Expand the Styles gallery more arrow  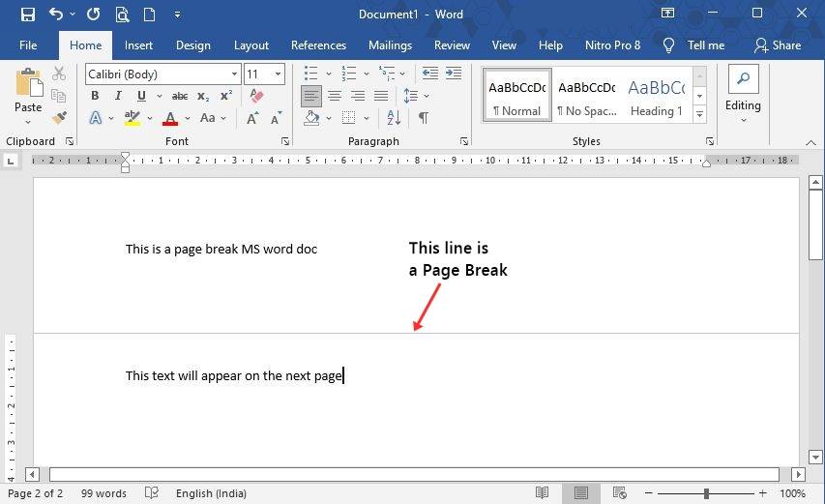click(x=700, y=114)
